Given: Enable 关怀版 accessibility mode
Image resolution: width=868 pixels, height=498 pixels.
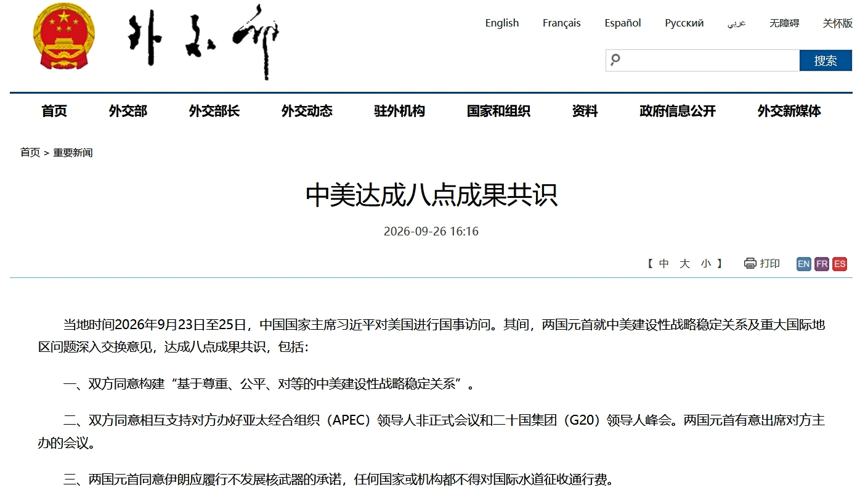Looking at the screenshot, I should click(838, 23).
